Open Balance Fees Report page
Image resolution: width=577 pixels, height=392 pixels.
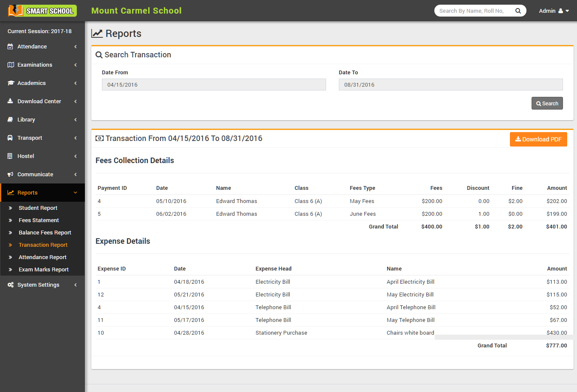(x=45, y=233)
